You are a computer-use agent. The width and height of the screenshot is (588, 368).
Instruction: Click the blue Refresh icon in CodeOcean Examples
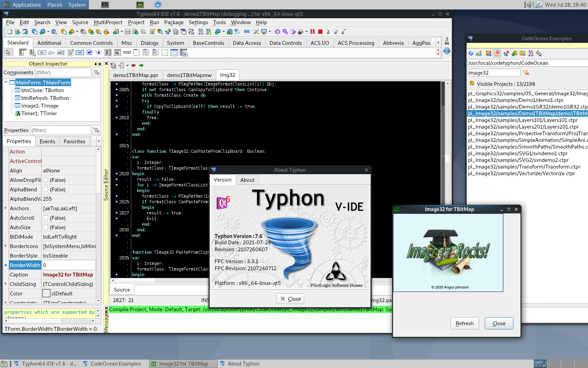click(471, 53)
